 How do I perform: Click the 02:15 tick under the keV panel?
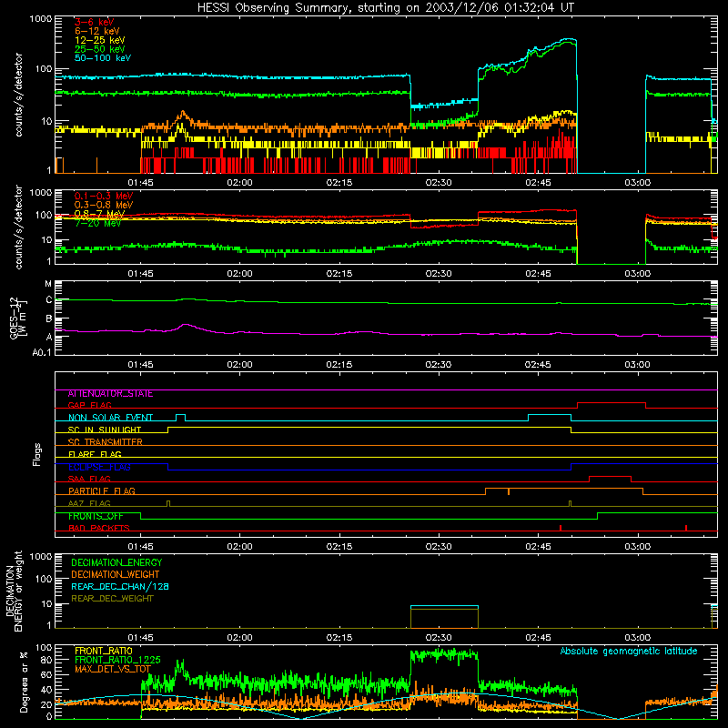[x=339, y=183]
